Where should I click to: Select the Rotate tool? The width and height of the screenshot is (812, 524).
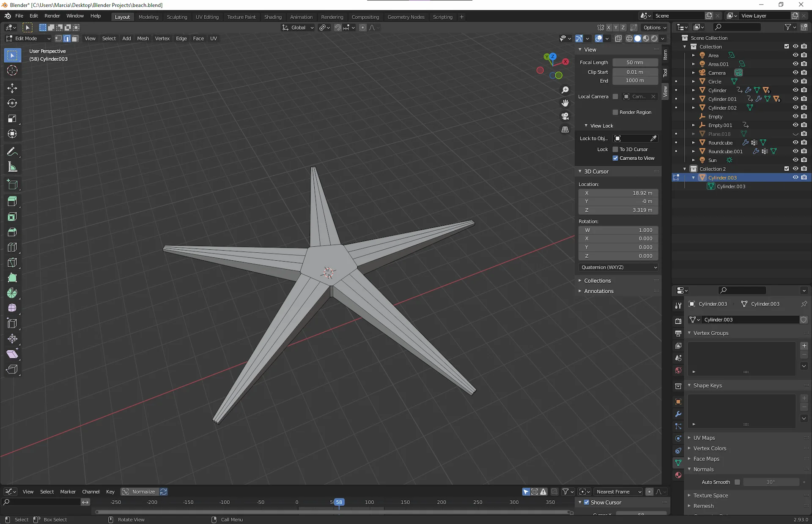(x=12, y=103)
